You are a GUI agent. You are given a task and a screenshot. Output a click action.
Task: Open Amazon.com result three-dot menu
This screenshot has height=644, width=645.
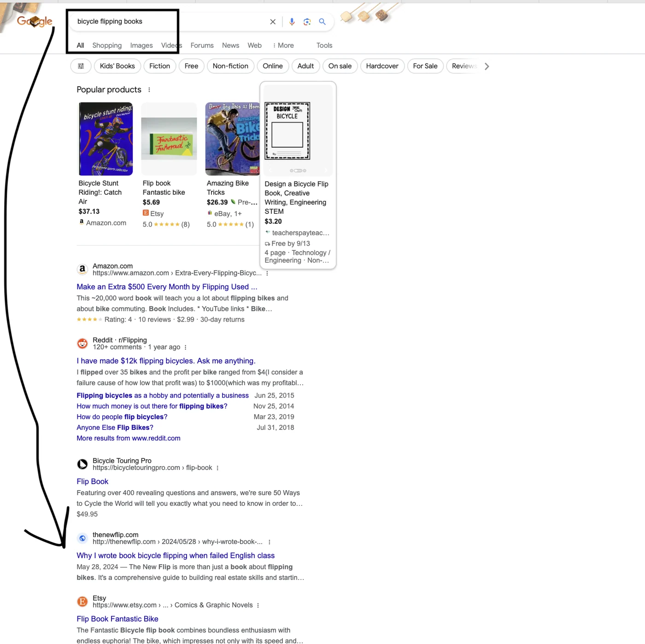[x=267, y=273]
